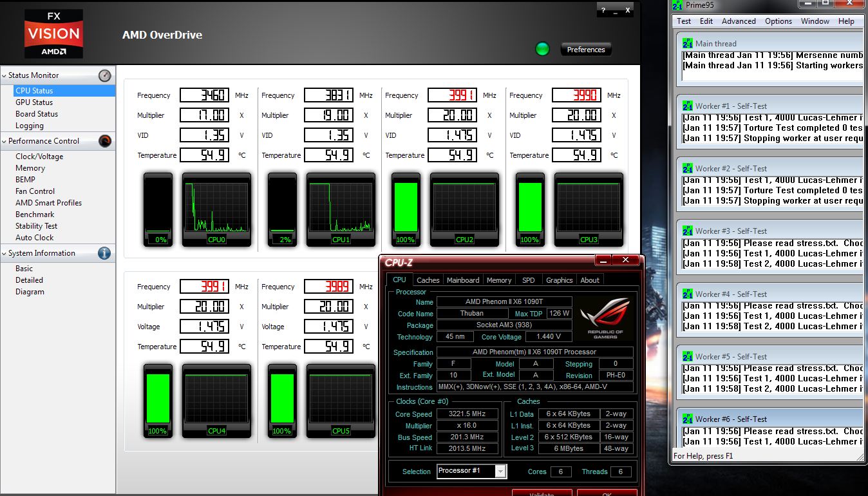Image resolution: width=868 pixels, height=496 pixels.
Task: Open Board Status page
Action: click(x=37, y=114)
